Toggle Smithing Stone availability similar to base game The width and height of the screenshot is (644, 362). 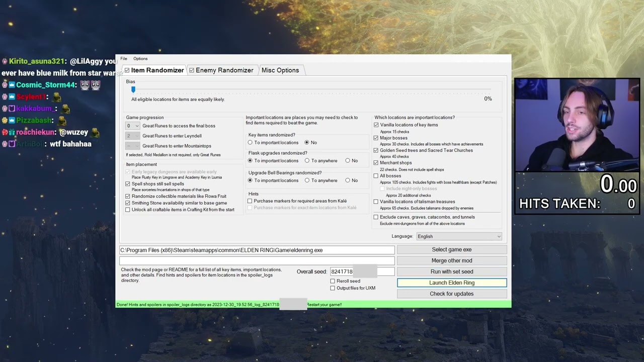(128, 203)
